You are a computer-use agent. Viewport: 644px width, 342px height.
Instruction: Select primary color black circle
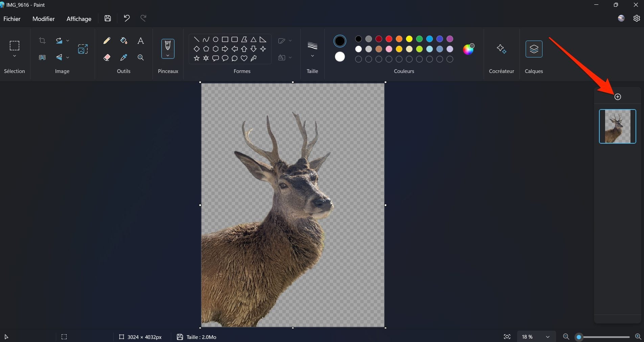coord(340,41)
